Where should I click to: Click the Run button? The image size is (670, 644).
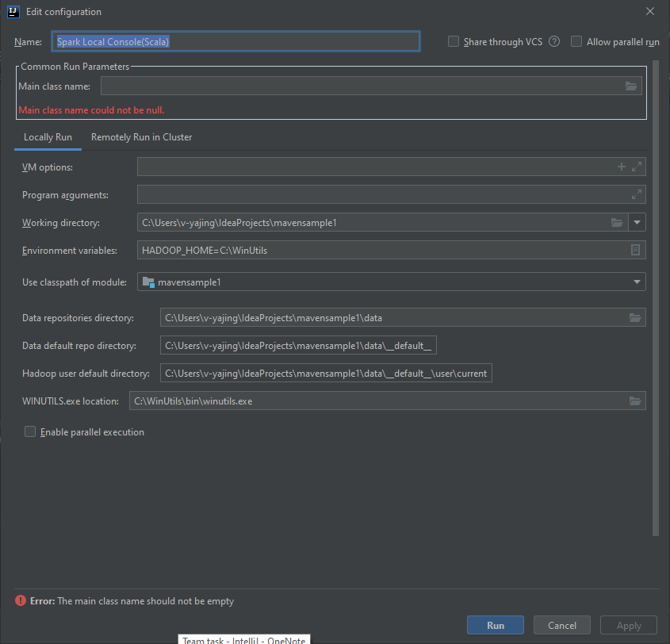pos(495,624)
